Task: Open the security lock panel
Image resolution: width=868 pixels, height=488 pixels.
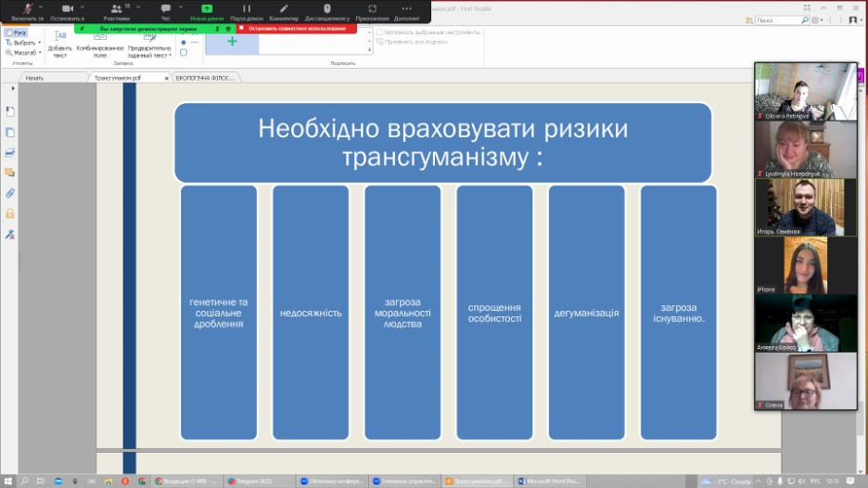Action: coord(10,213)
